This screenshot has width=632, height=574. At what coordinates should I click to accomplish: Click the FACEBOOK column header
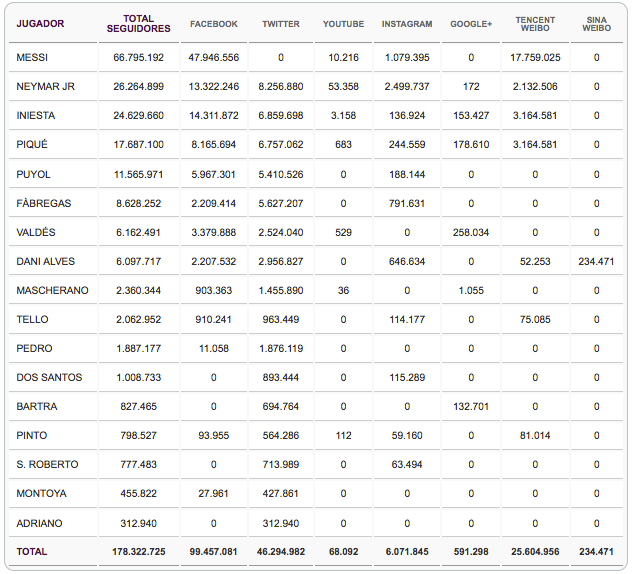[x=213, y=24]
